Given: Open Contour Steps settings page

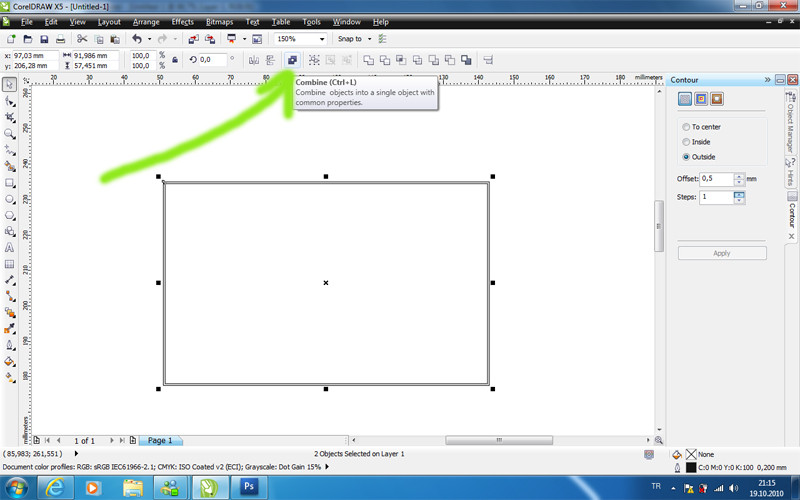Looking at the screenshot, I should tap(685, 99).
